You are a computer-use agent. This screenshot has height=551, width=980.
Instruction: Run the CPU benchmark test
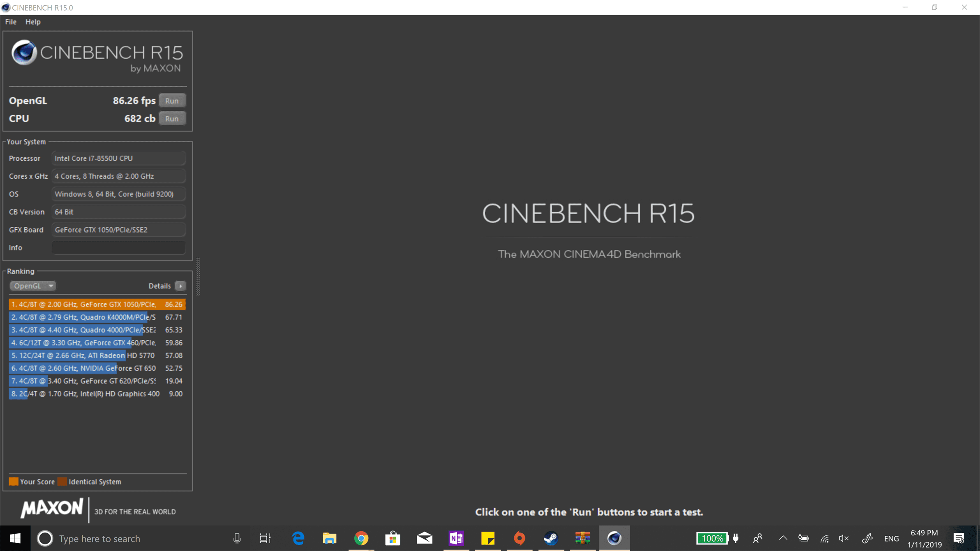pos(172,119)
